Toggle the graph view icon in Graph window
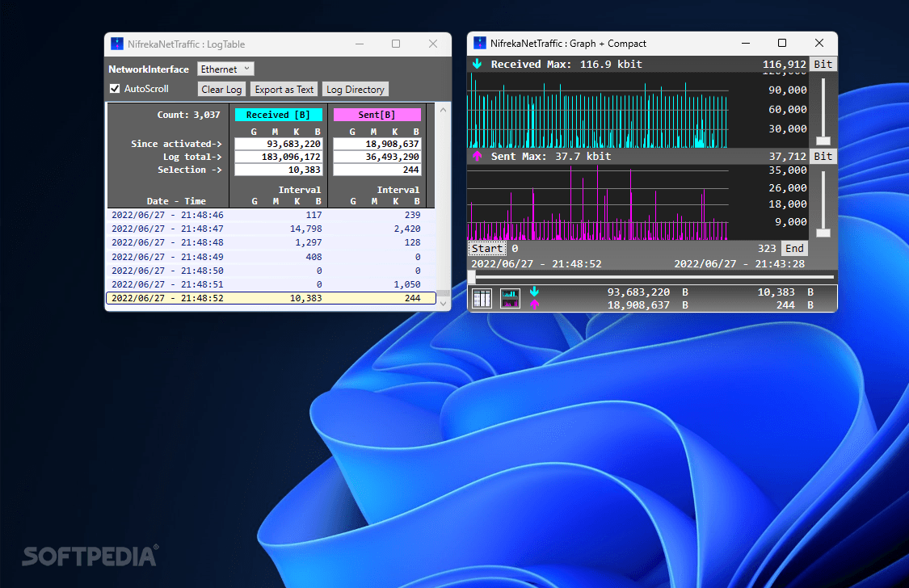This screenshot has height=588, width=909. (510, 298)
